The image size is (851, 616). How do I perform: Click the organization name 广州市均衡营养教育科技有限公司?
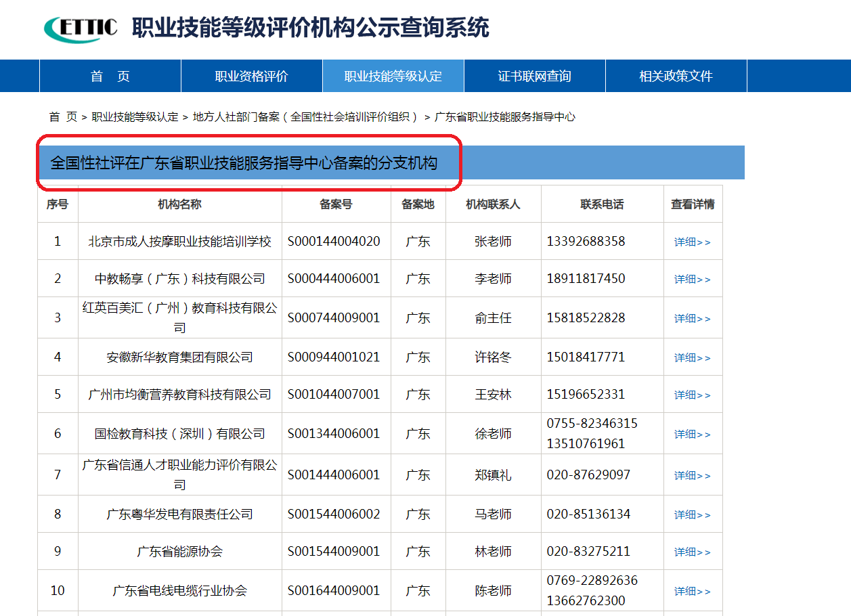(x=180, y=395)
